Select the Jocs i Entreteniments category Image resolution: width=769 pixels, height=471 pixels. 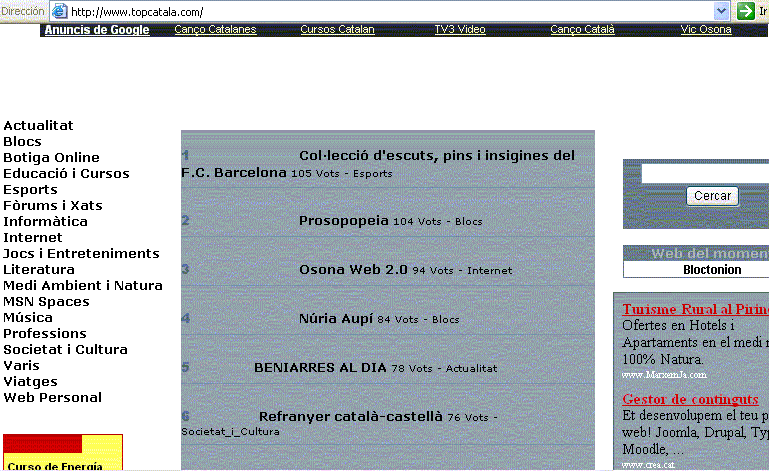pyautogui.click(x=81, y=254)
